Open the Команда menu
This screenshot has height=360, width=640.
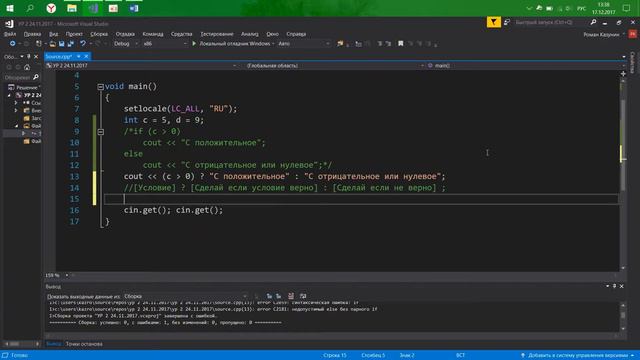point(153,34)
